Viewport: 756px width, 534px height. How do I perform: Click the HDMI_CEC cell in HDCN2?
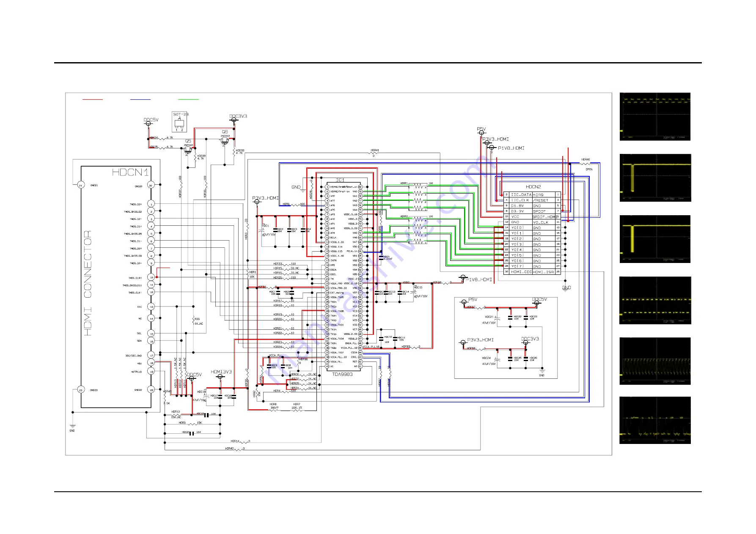(520, 272)
